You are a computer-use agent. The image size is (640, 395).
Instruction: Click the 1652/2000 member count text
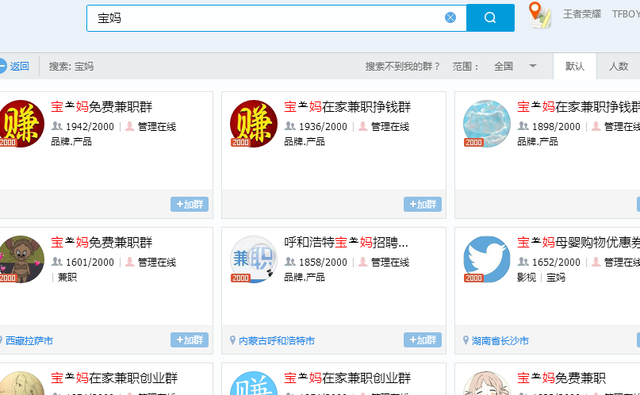coord(556,262)
